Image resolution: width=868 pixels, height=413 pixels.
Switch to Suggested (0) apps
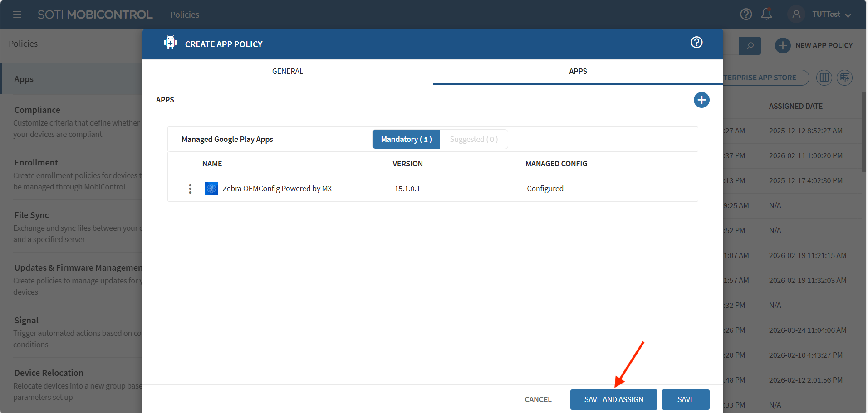click(x=474, y=140)
